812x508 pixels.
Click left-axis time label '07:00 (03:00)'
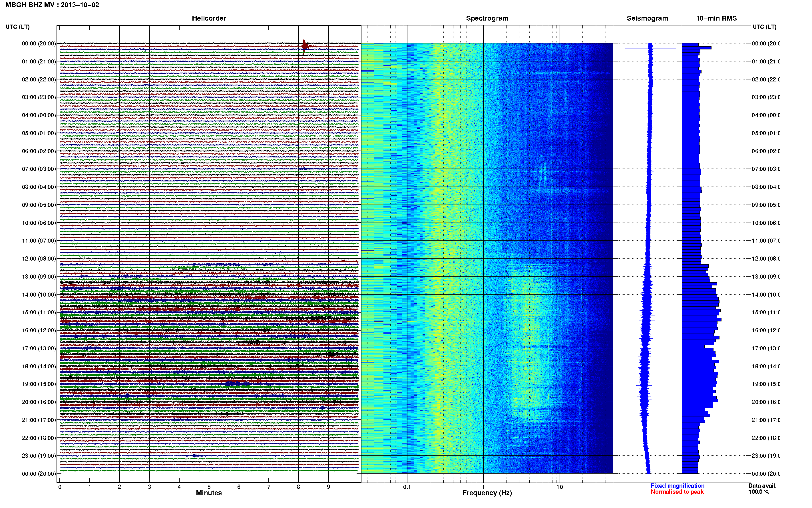click(39, 169)
